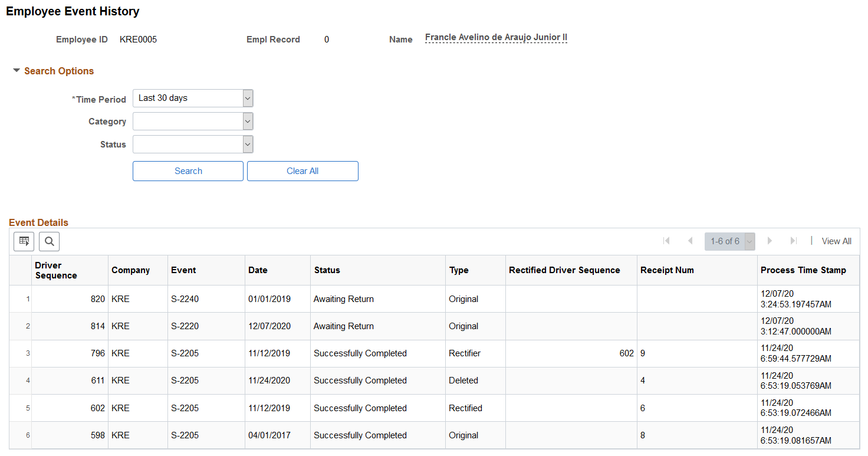Click the Search button
Viewport: 868px width, 456px height.
pos(188,171)
